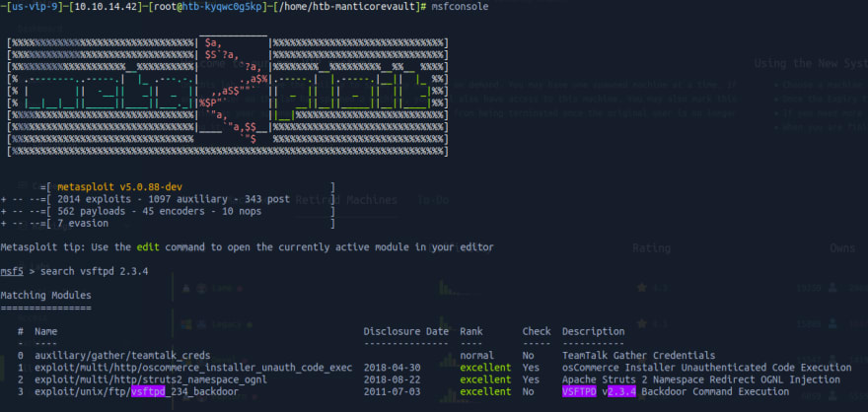
Task: Click the Owns column header in the background page
Action: point(842,248)
